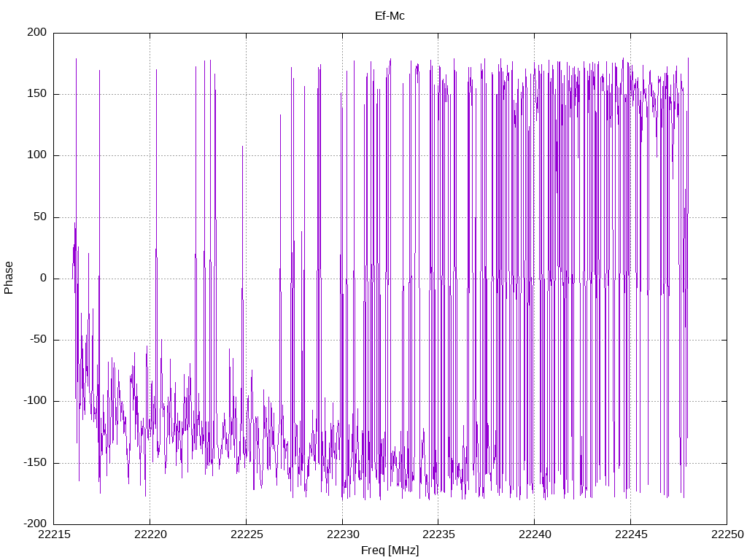Image resolution: width=747 pixels, height=560 pixels.
Task: Click the y-axis value -50
Action: coord(39,340)
